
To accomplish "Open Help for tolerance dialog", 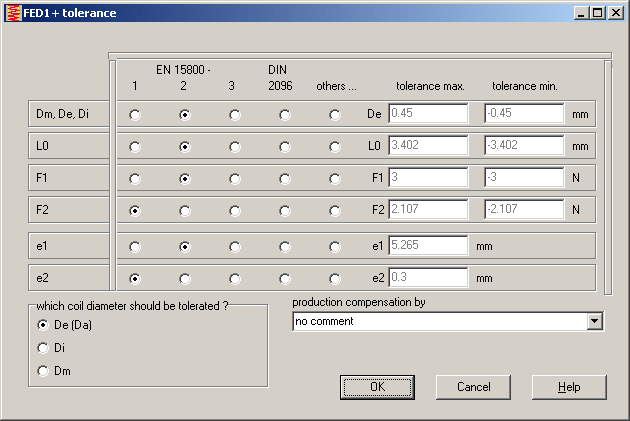I will coord(569,387).
